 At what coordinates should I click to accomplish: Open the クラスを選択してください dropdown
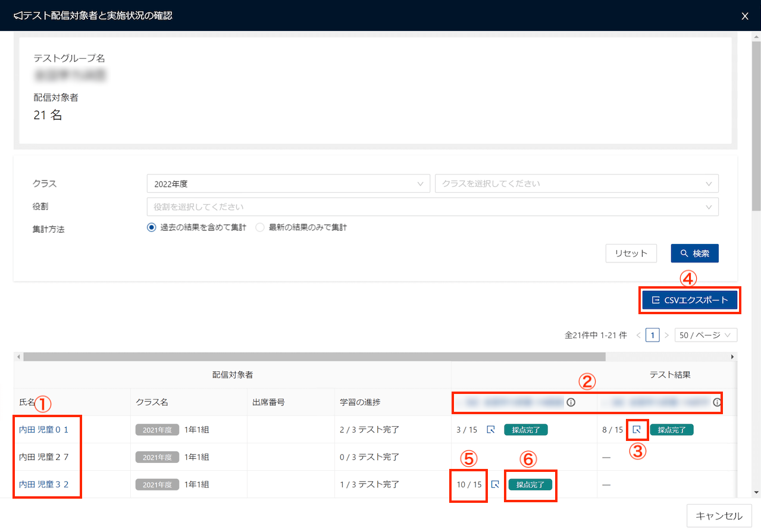tap(576, 184)
